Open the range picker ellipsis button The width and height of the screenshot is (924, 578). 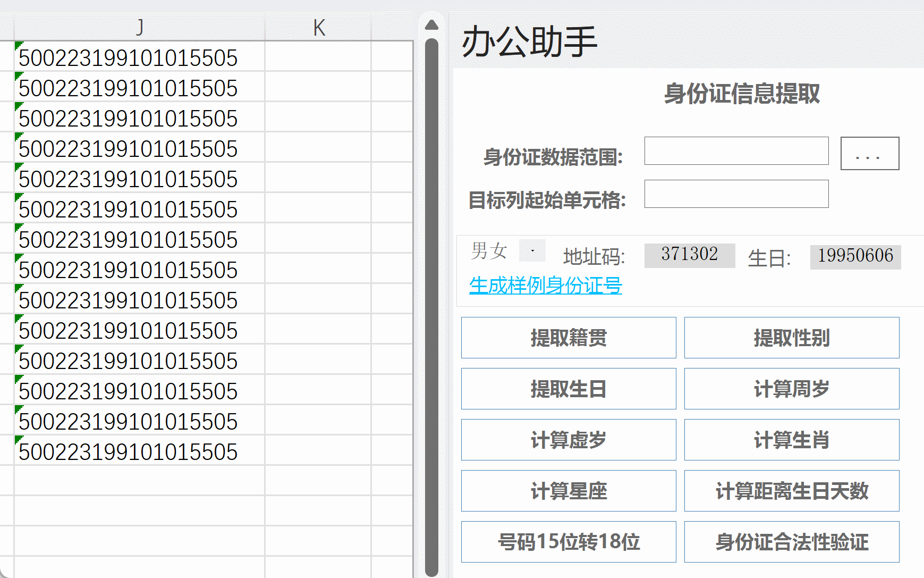(869, 154)
